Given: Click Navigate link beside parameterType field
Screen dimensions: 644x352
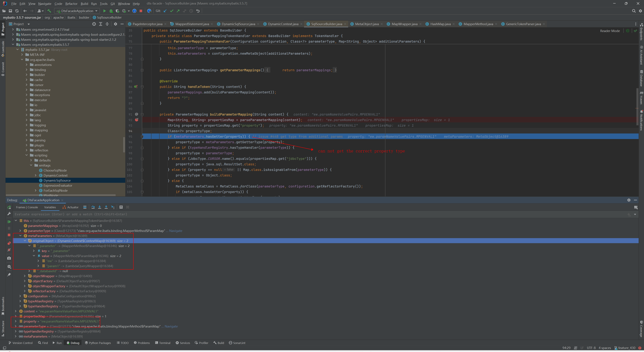Looking at the screenshot, I should point(175,231).
